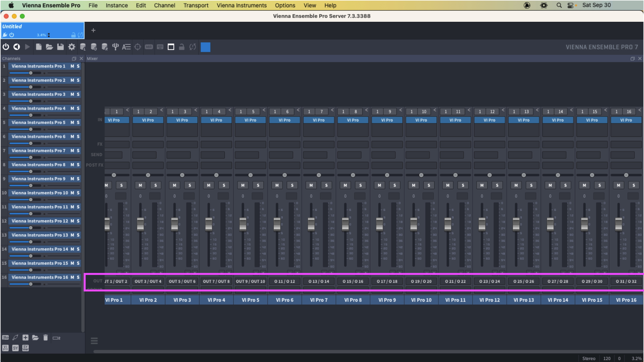This screenshot has width=644, height=362.
Task: Solo the VI Pro 6 mixer strip
Action: pyautogui.click(x=292, y=185)
